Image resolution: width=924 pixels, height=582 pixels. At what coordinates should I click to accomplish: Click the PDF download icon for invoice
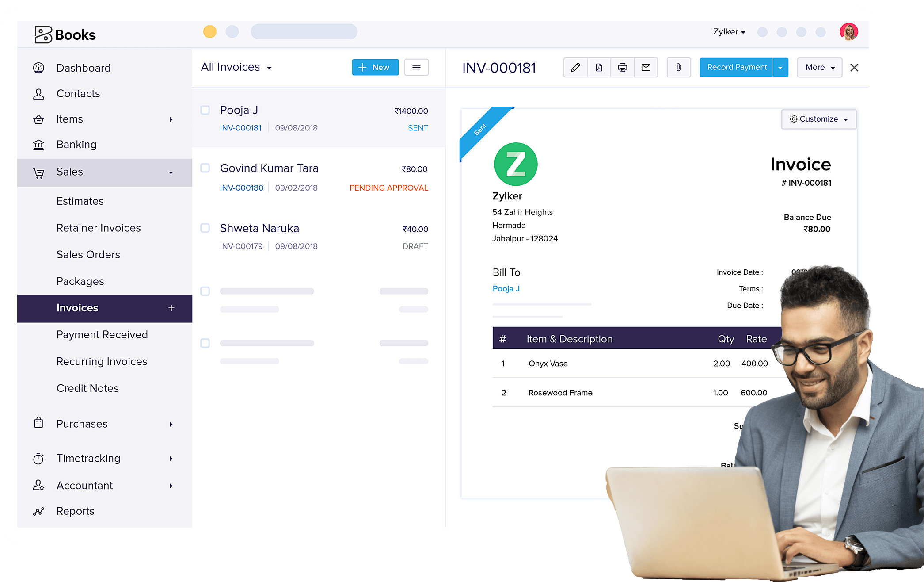pos(599,67)
